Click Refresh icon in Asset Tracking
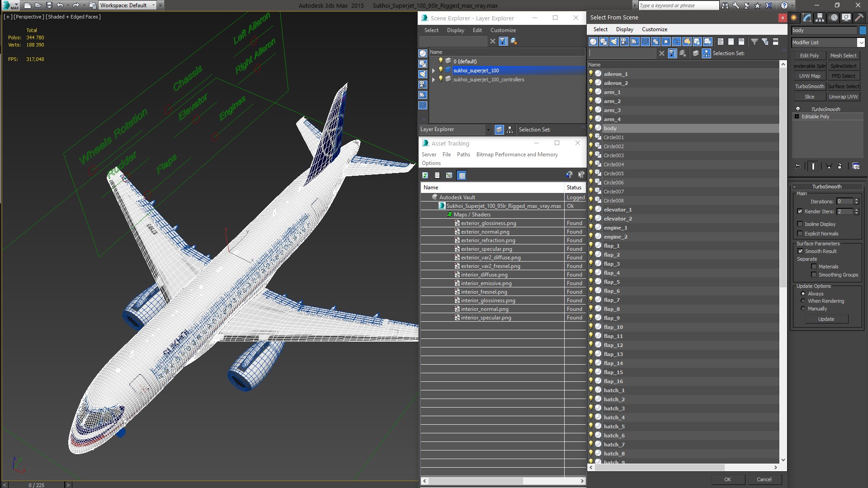 tap(425, 175)
